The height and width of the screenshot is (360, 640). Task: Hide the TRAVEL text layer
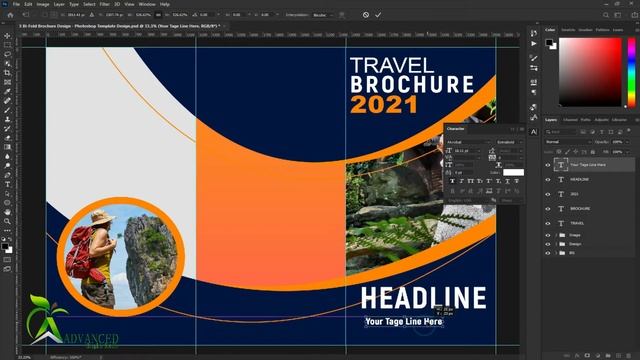548,223
